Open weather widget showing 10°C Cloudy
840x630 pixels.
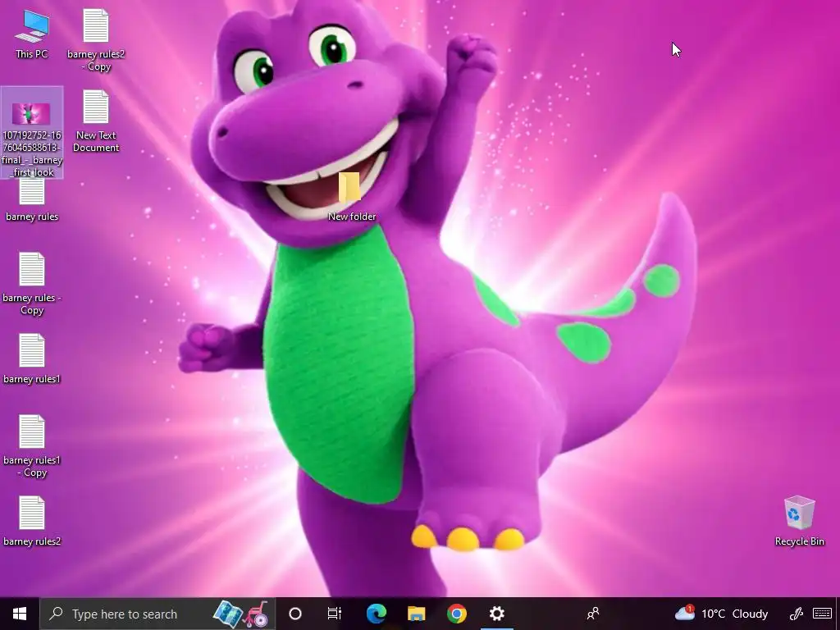722,614
